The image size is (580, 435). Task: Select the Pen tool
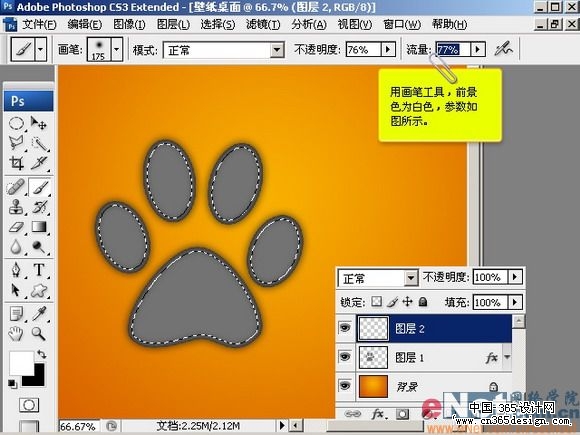(16, 270)
